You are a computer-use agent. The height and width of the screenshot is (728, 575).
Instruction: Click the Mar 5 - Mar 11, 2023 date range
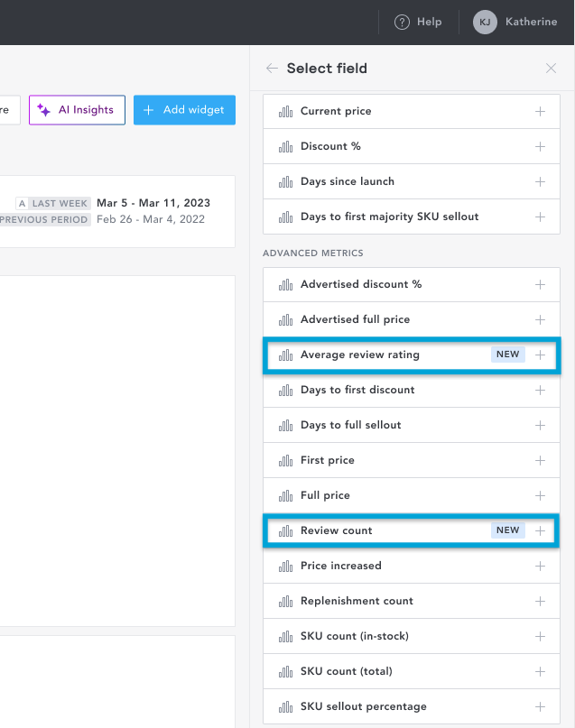coord(153,203)
